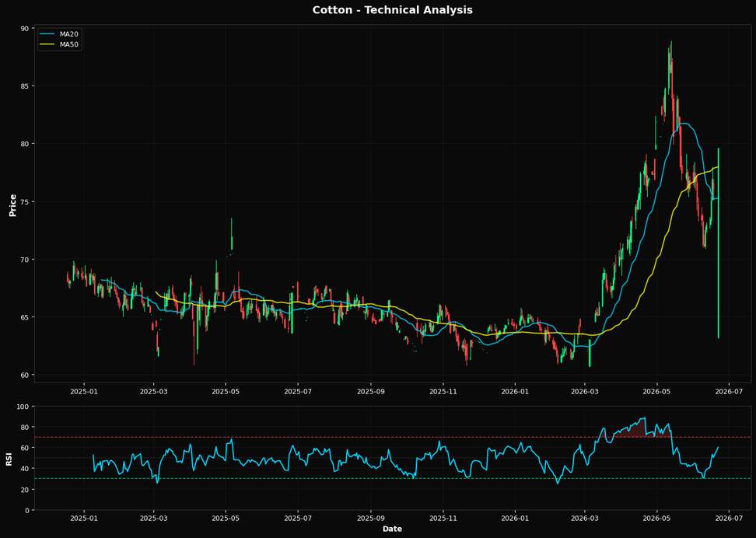
Task: Click RSI axis tick label 20
Action: pos(25,490)
